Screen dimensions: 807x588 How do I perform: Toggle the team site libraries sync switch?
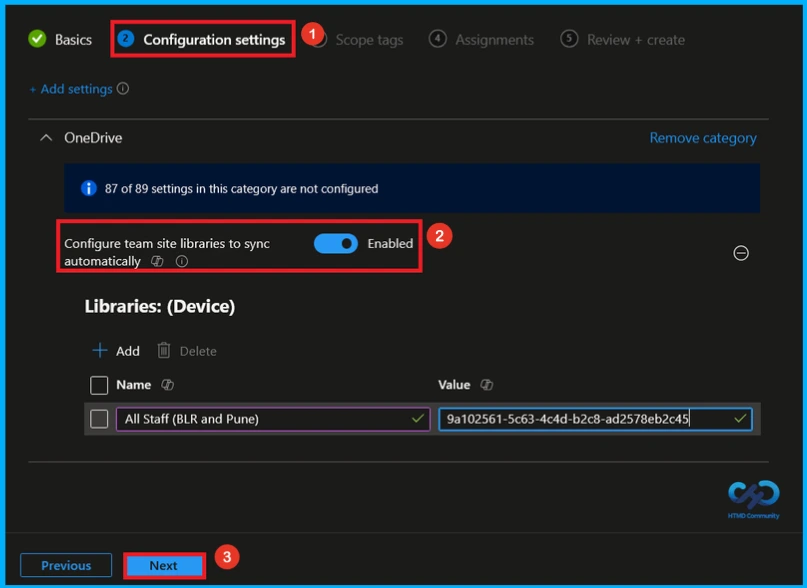tap(336, 244)
